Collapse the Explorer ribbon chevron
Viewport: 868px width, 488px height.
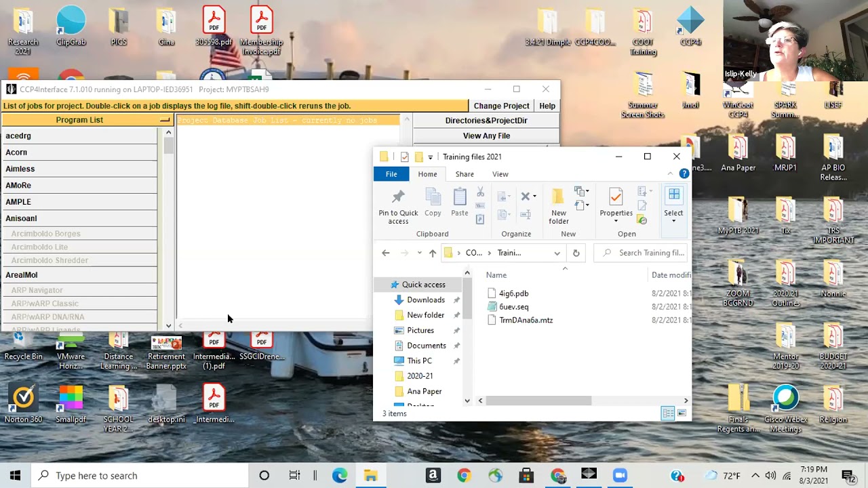pyautogui.click(x=670, y=174)
